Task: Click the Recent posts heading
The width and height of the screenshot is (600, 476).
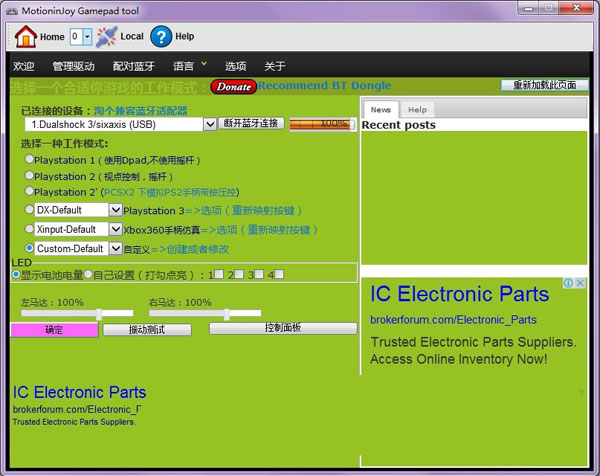Action: click(399, 125)
